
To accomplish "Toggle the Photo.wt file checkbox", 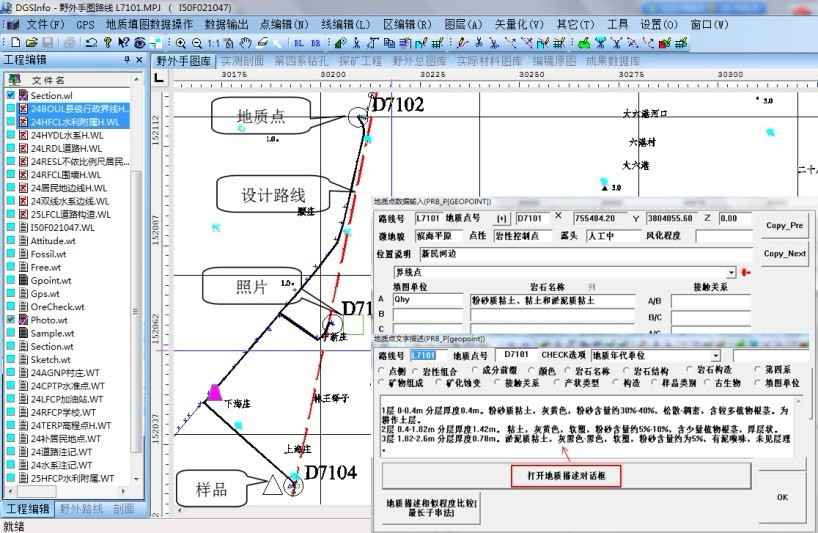I will click(10, 319).
